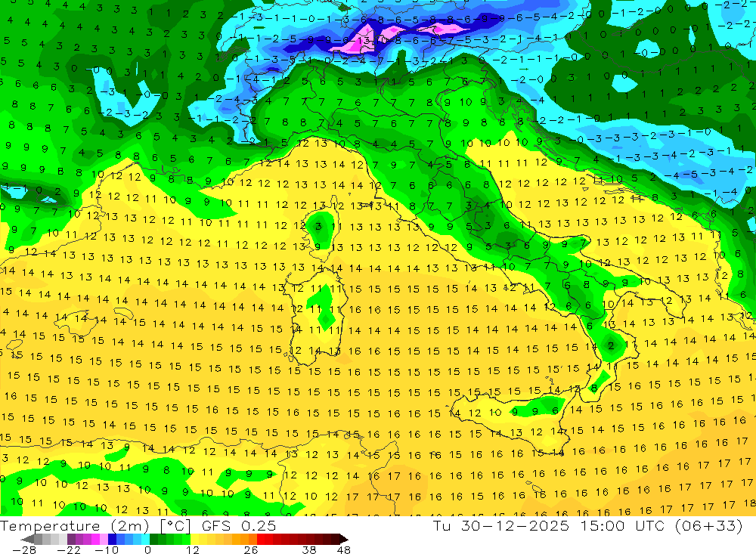
Task: Click the '13' in the pink Alpine cold zone
Action: 364,41
